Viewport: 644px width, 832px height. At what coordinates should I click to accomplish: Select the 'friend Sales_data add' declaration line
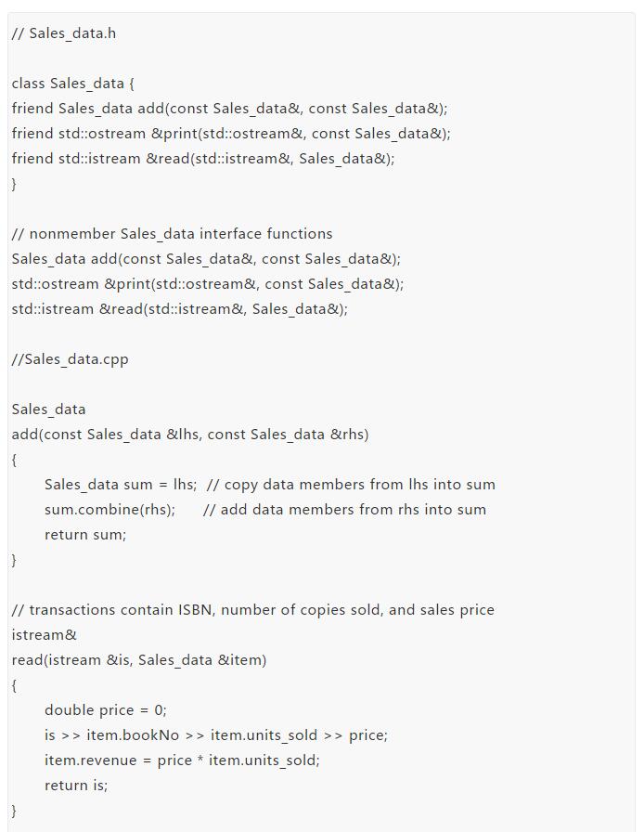tap(230, 109)
